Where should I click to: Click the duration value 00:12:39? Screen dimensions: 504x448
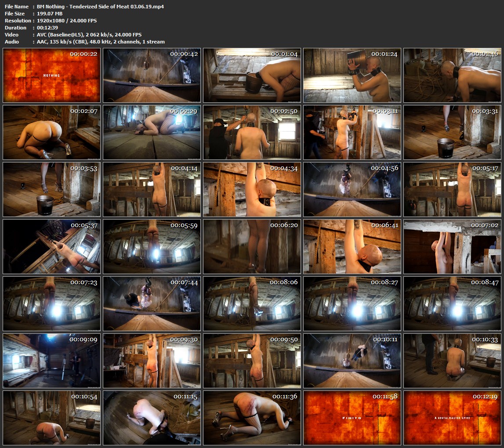coord(47,28)
